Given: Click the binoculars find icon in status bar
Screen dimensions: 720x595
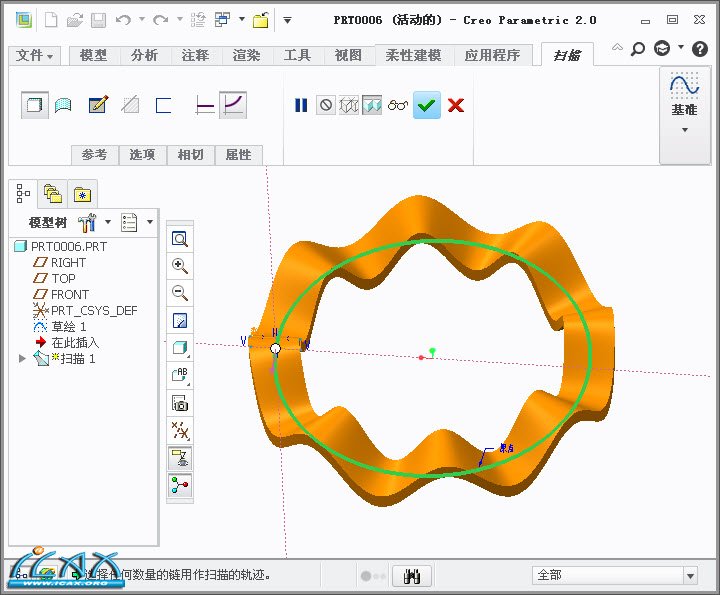Looking at the screenshot, I should 411,575.
